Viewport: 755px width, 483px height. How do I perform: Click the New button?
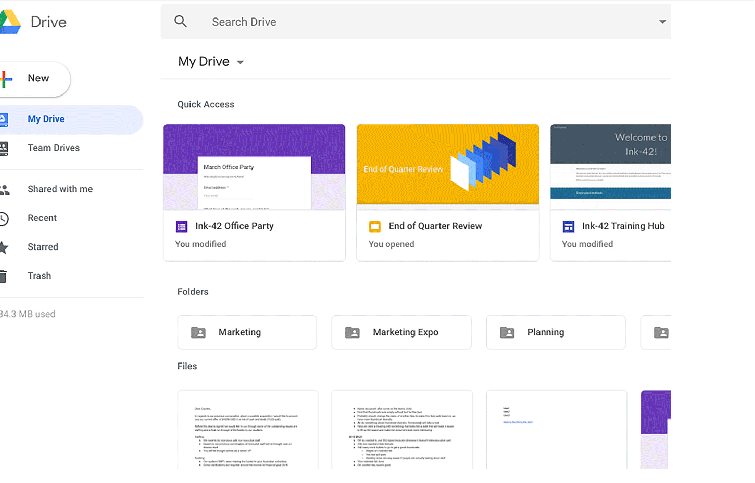pos(34,79)
